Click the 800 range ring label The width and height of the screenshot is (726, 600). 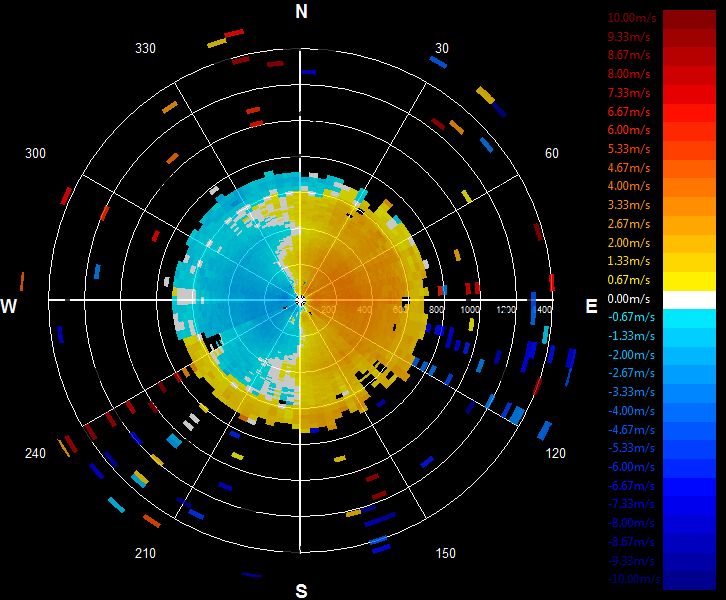(x=436, y=309)
